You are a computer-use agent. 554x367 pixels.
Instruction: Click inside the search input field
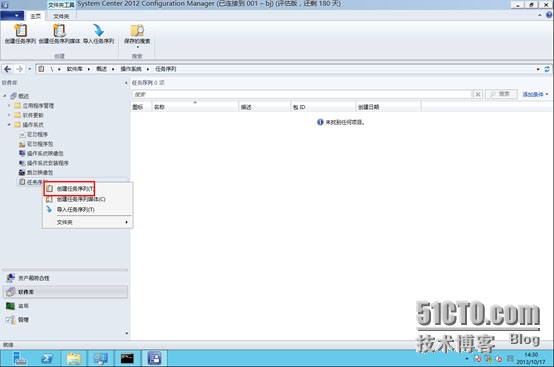(x=302, y=94)
